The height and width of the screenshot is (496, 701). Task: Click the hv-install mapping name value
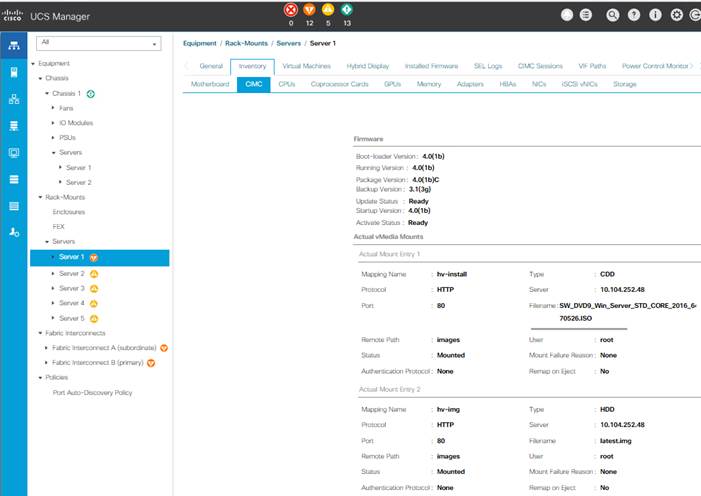click(x=452, y=274)
